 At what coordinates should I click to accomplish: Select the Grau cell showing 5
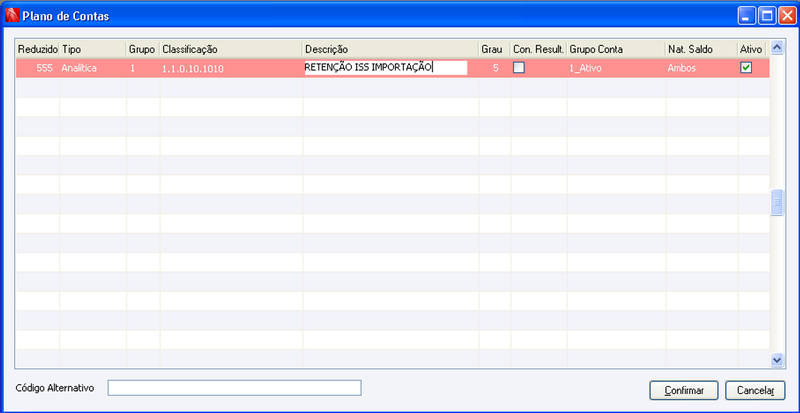coord(494,68)
